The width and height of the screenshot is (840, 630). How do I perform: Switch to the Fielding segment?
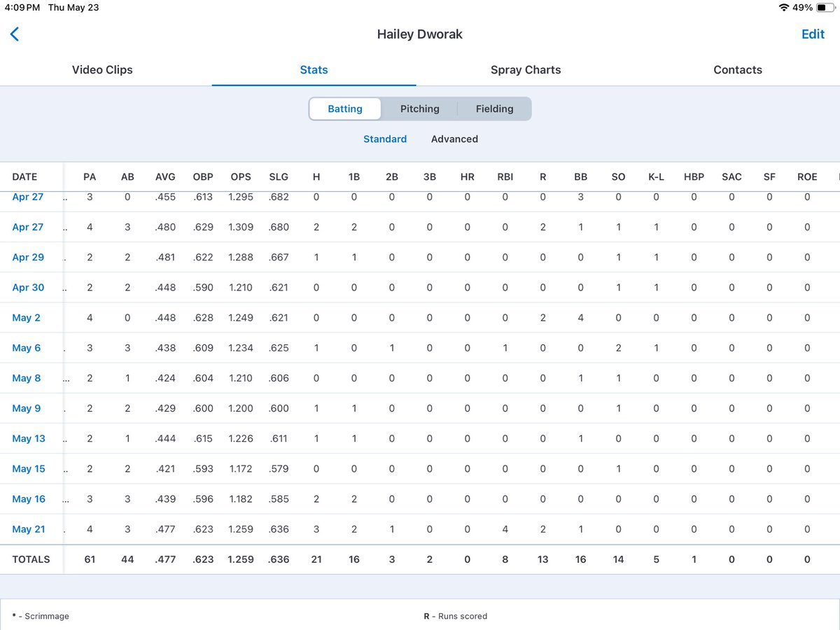coord(494,108)
